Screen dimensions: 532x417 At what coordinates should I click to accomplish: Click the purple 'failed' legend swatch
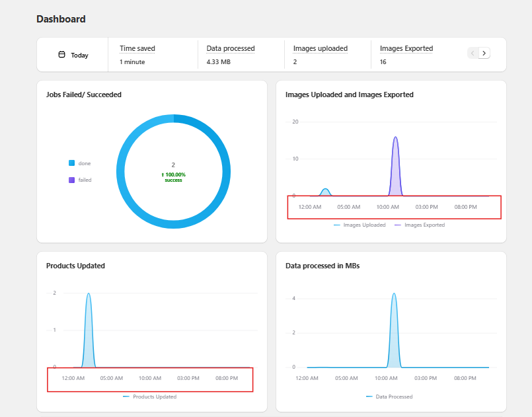pyautogui.click(x=71, y=180)
